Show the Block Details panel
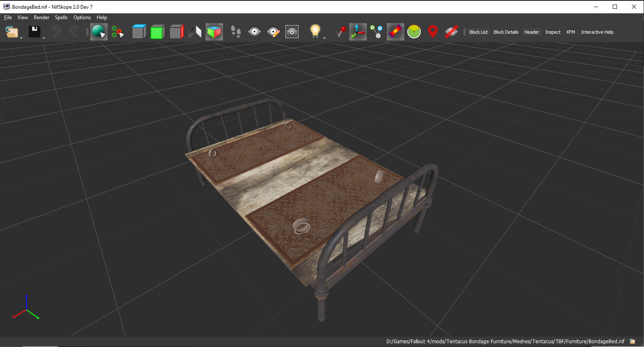This screenshot has width=644, height=347. point(506,32)
